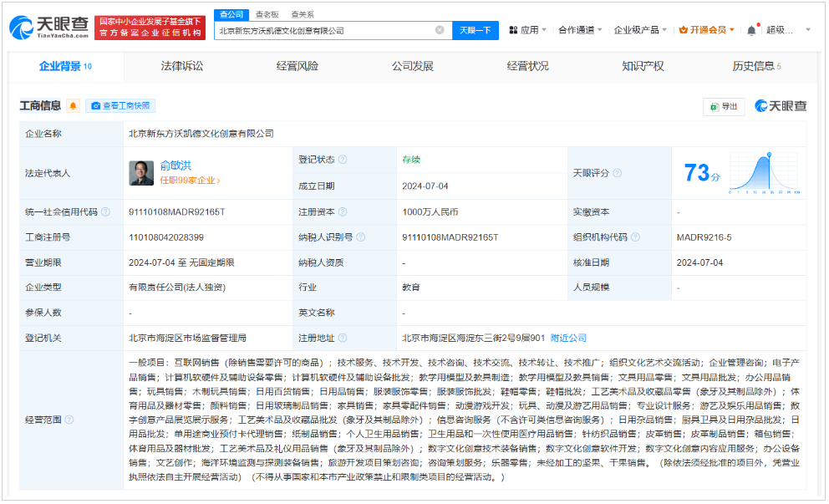
Task: Expand the 合作通道 menu
Action: (x=580, y=30)
